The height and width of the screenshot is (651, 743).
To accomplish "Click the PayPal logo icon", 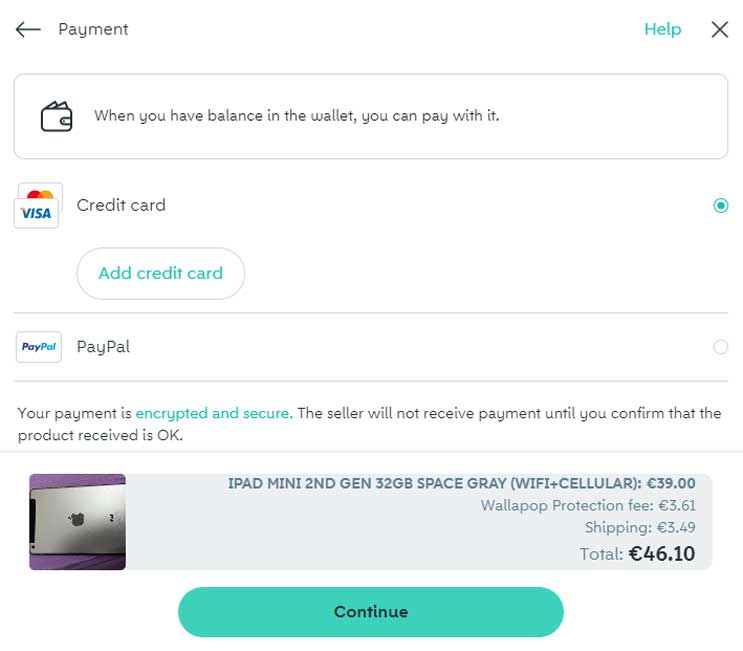I will tap(39, 347).
